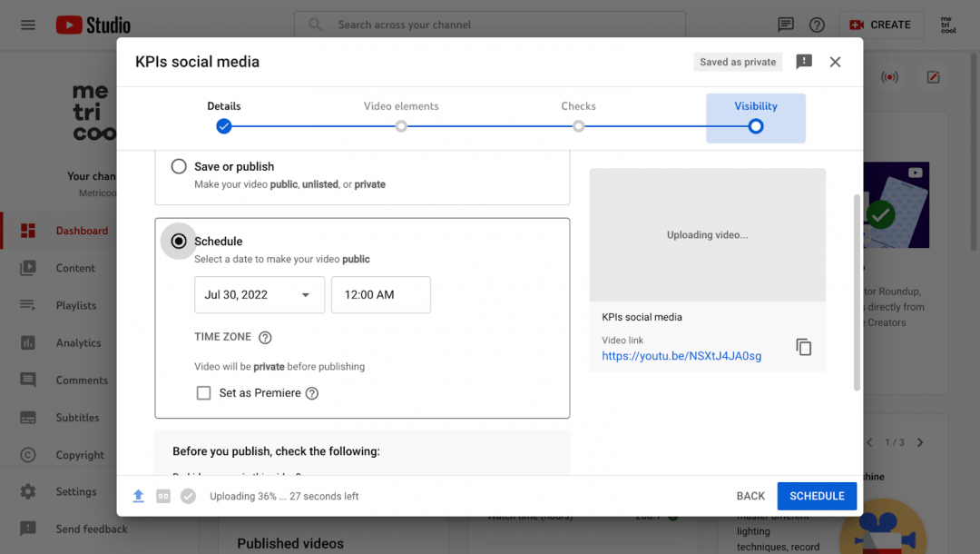Image resolution: width=980 pixels, height=554 pixels.
Task: Enable Set as Premiere
Action: point(204,392)
